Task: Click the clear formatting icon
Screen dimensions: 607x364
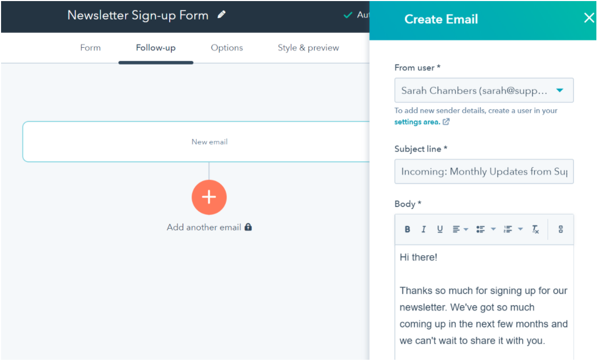Action: coord(535,229)
